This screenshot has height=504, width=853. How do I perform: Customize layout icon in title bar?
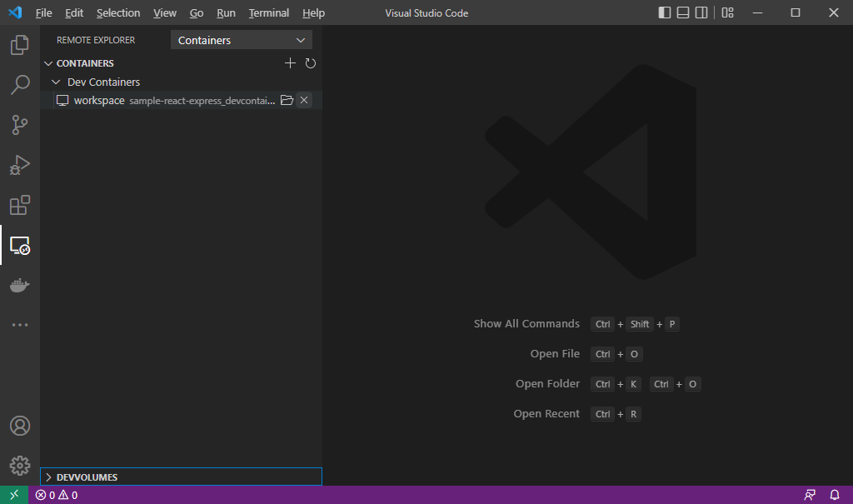pyautogui.click(x=727, y=12)
